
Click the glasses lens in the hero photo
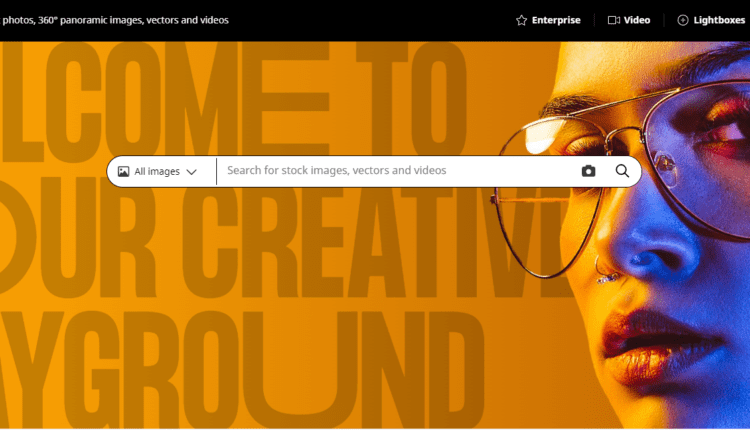pos(698,158)
